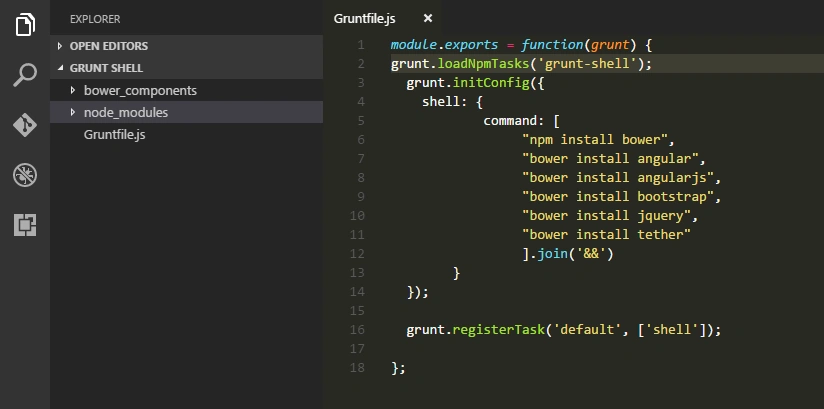
Task: Open Gruntfile.js from the explorer tree
Action: pyautogui.click(x=115, y=135)
